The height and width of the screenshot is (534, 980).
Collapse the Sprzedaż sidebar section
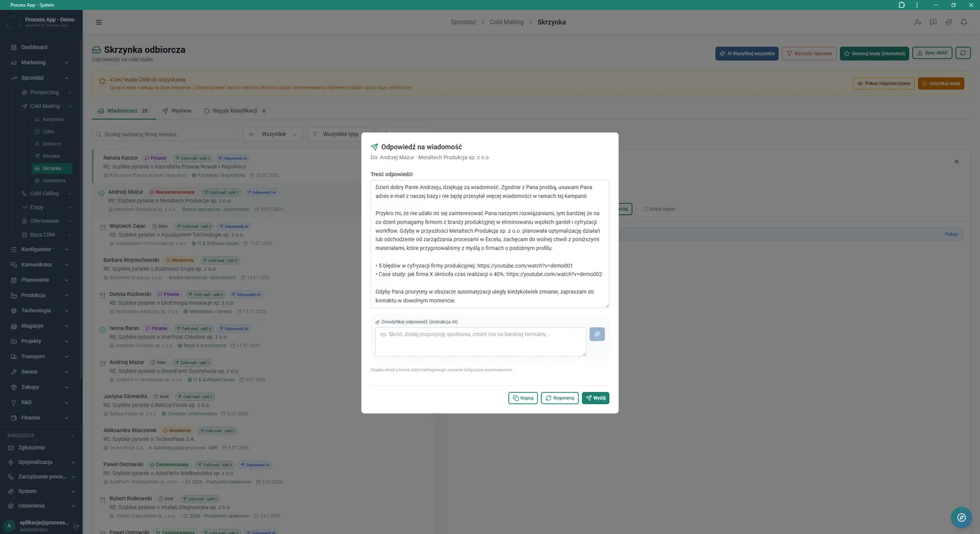(40, 78)
